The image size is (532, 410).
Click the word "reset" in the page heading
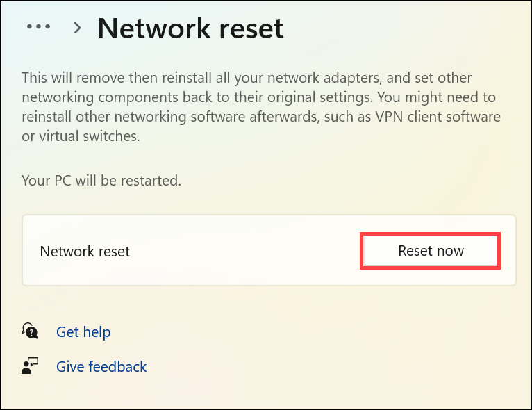(246, 28)
